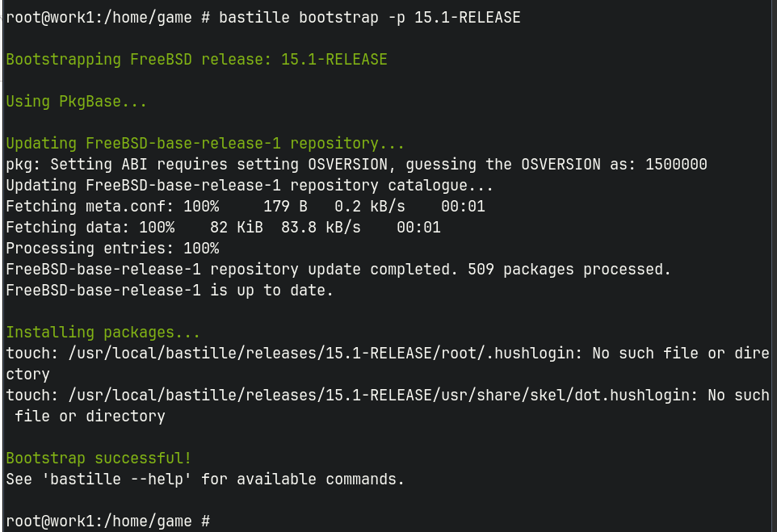Viewport: 777px width, 532px height.
Task: Click the 'Processing entries: 100%' line
Action: pyautogui.click(x=112, y=248)
